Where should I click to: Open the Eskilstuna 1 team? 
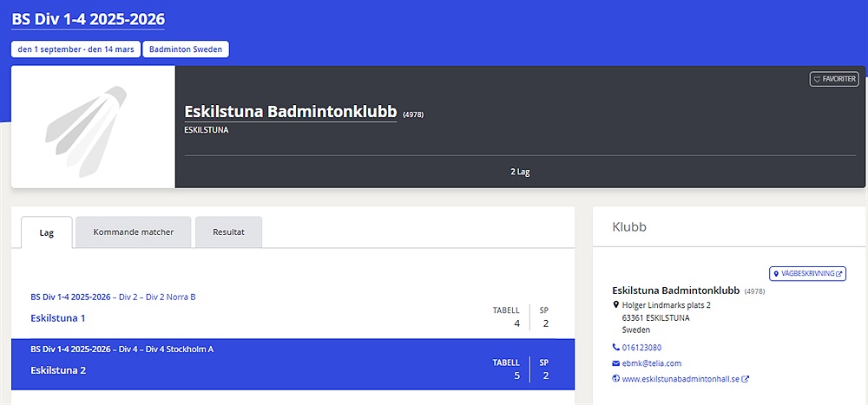(x=57, y=318)
